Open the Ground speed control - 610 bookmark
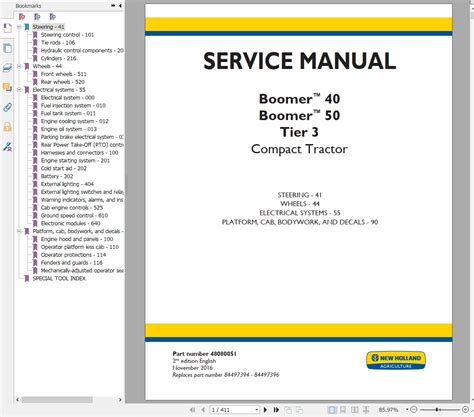 tap(74, 216)
